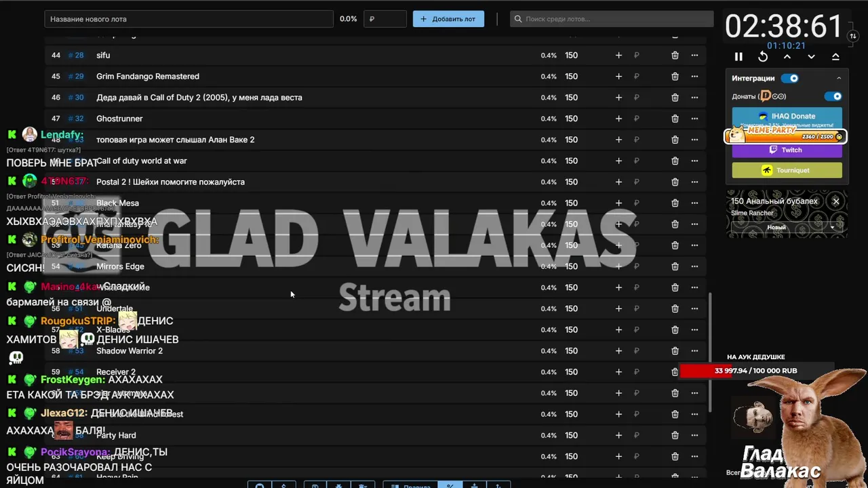Click the ruble field in Mirrors Edge row
Viewport: 868px width, 488px height.
tap(648, 266)
